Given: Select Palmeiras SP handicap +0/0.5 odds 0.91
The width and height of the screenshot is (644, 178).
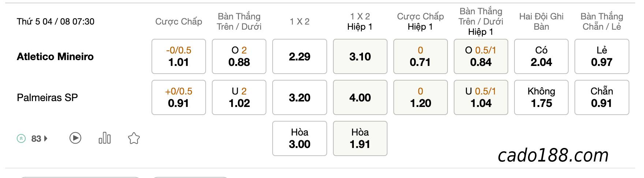Looking at the screenshot, I should click(179, 97).
